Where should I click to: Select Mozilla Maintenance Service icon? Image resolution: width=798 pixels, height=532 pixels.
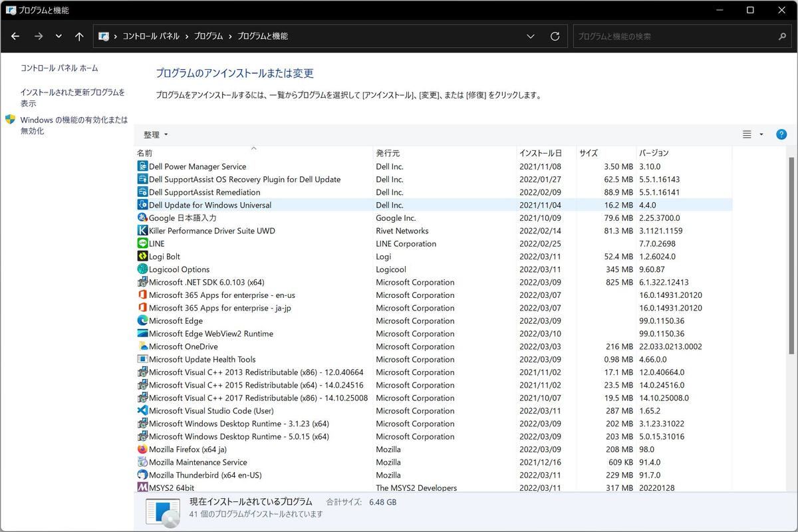pos(142,462)
